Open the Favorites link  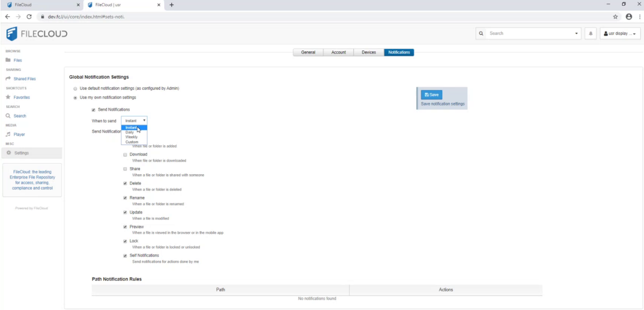22,98
